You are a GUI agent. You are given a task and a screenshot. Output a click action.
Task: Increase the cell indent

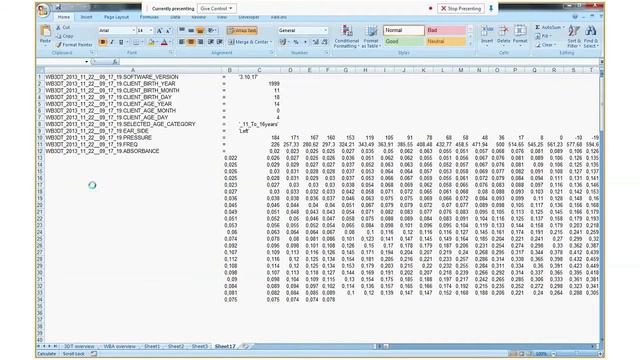click(x=220, y=42)
